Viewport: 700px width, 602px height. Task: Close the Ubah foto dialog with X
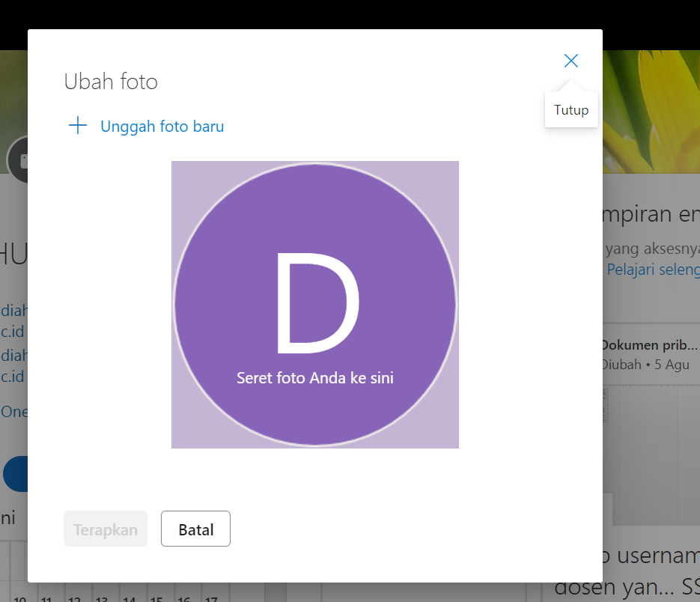[x=571, y=61]
